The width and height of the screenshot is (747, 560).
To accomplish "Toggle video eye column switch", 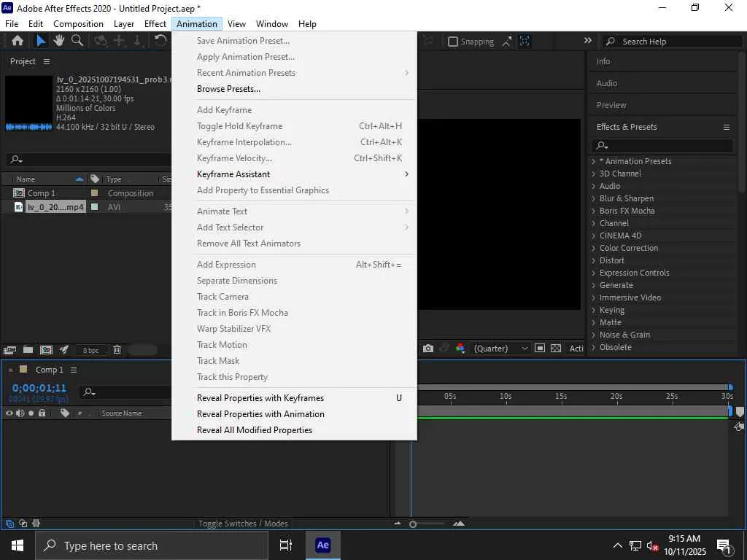I will [x=9, y=413].
